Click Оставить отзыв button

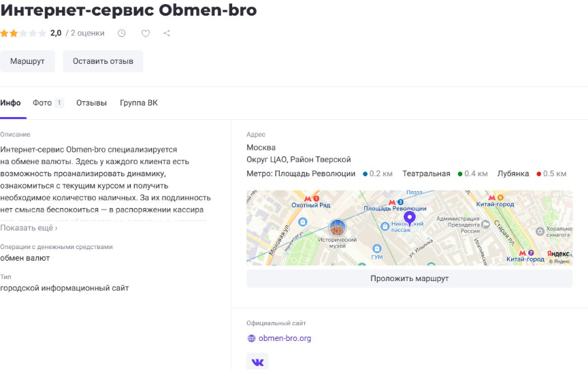103,61
